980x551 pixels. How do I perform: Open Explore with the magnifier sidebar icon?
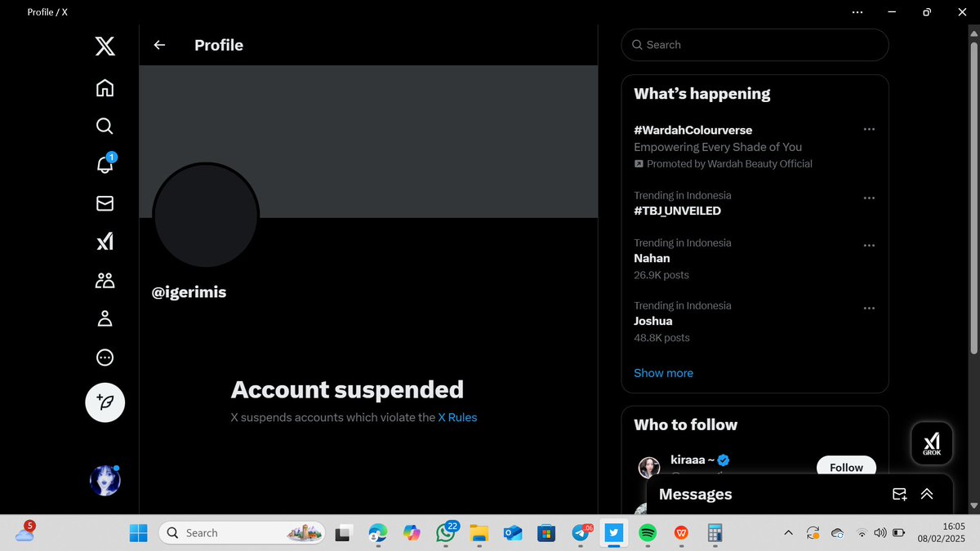pos(105,126)
